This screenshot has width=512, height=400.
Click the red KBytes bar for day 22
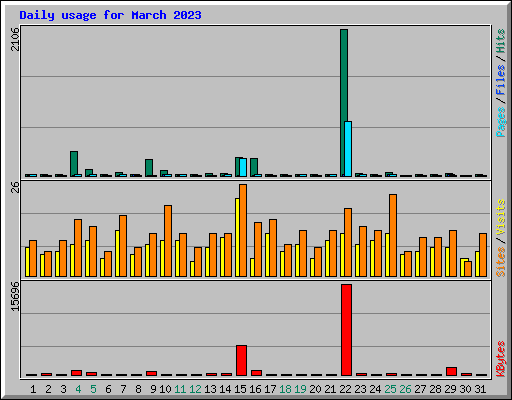346,330
